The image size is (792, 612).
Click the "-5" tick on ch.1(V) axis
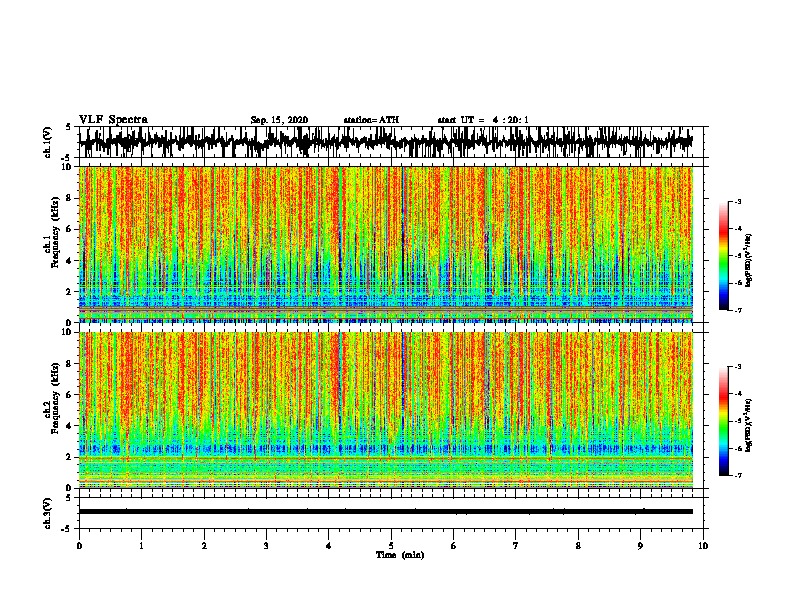click(x=67, y=158)
